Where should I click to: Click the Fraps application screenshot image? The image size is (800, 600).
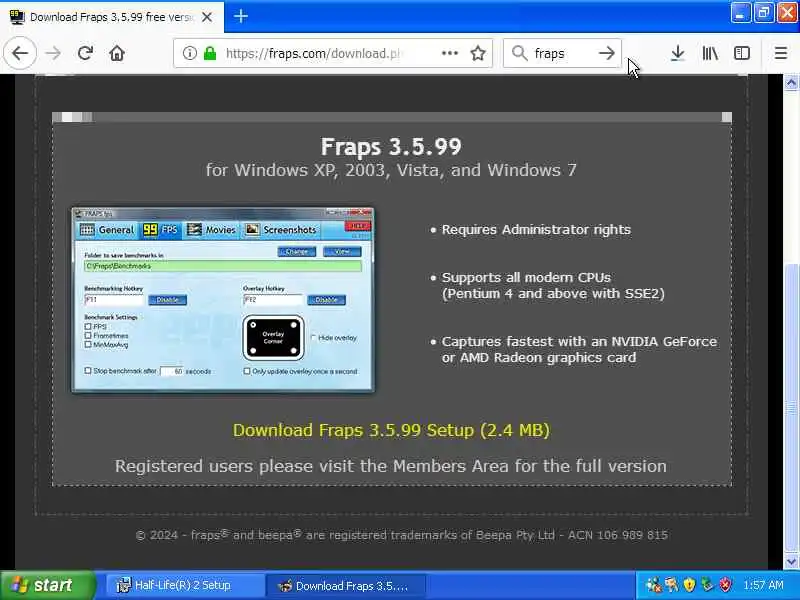223,300
